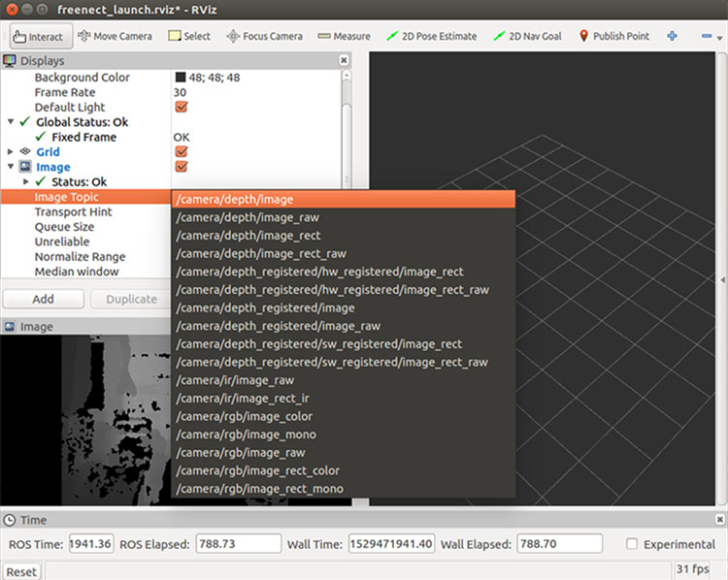Click the Add display button
This screenshot has width=728, height=580.
point(43,300)
